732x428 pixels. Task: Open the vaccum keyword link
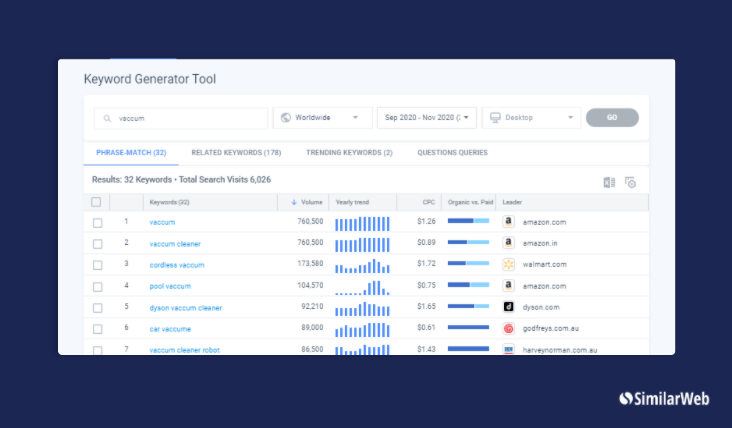[162, 222]
